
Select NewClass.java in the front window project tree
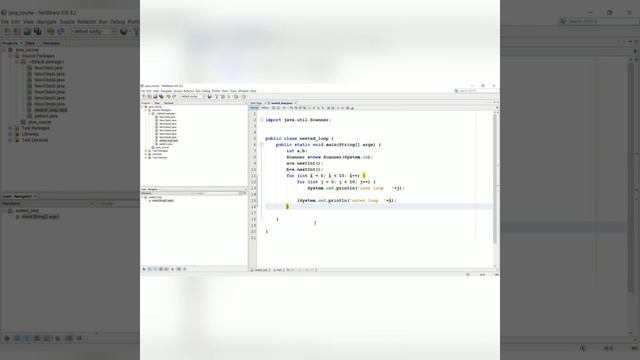(x=167, y=117)
